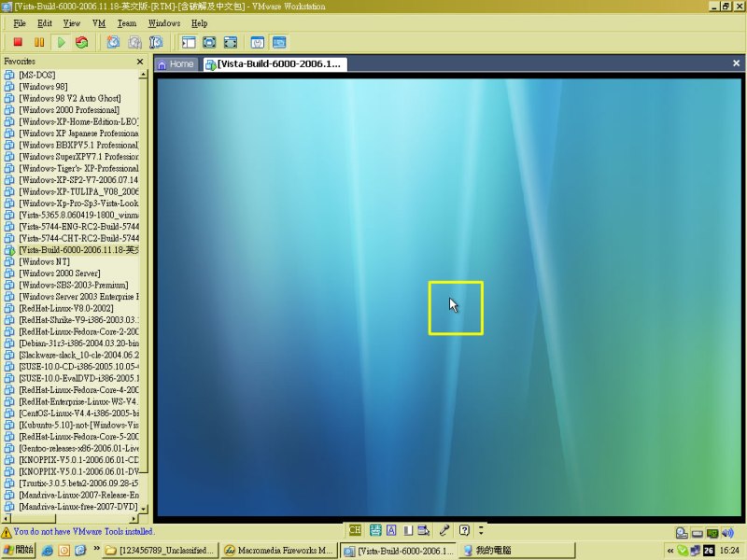
Task: Select [MS-DOS] in Favorites
Action: (x=37, y=75)
